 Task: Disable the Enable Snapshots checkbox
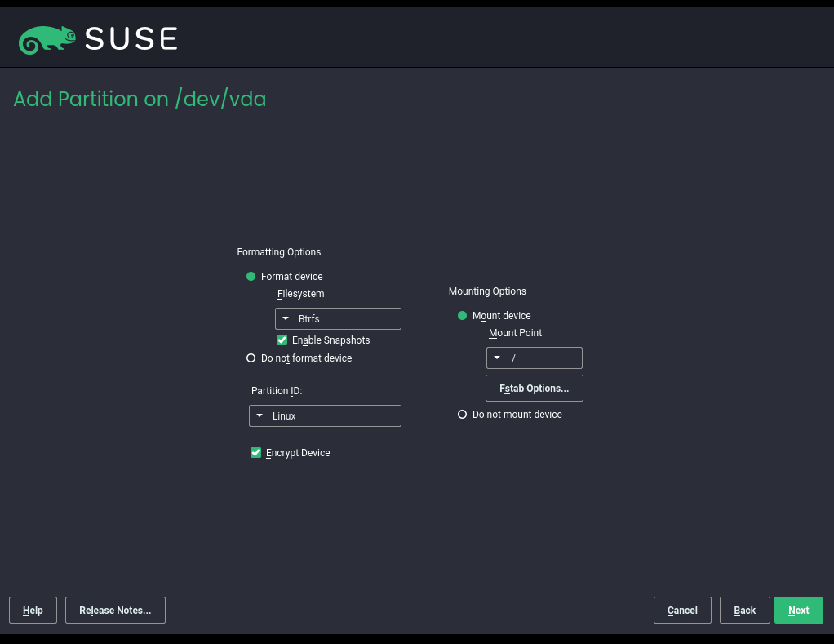(282, 340)
